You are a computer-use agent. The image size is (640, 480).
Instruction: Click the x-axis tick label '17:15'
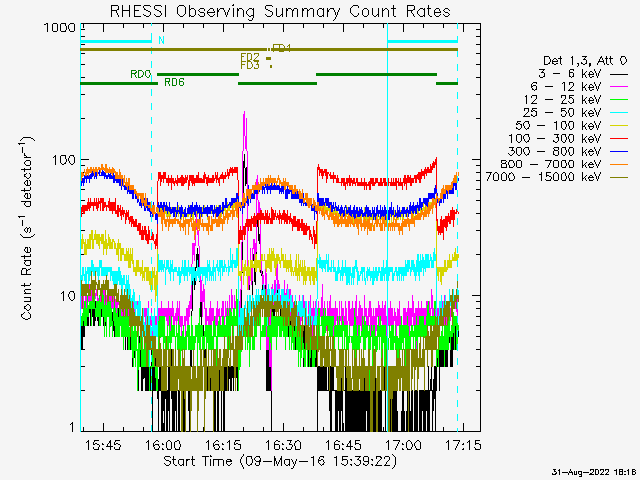tap(463, 445)
